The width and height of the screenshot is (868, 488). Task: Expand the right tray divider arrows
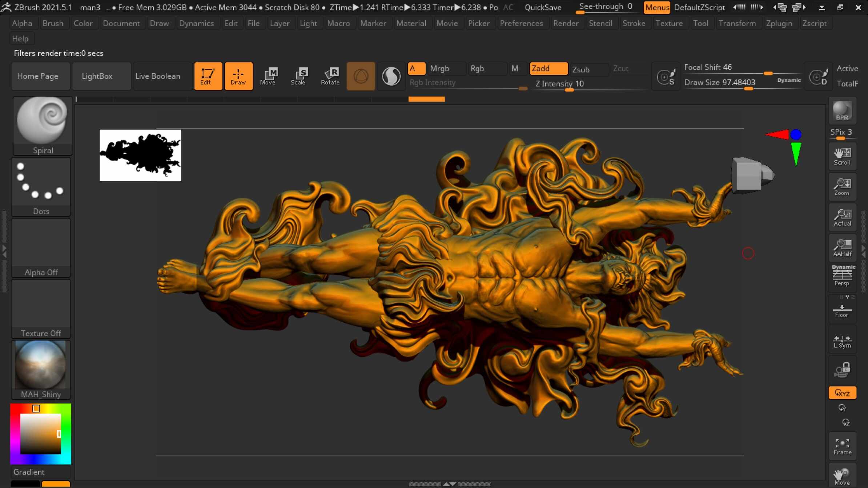pyautogui.click(x=864, y=251)
